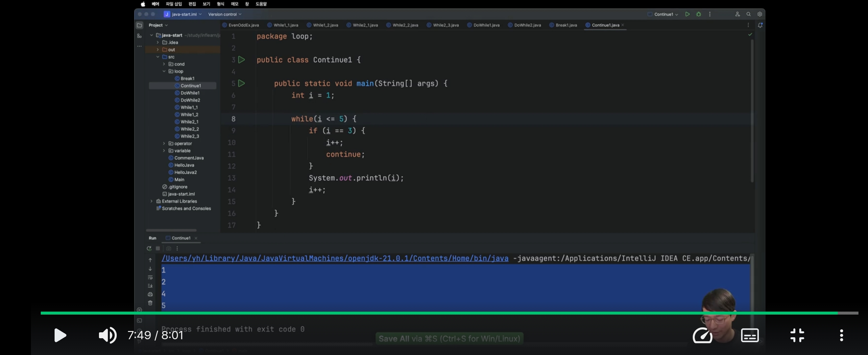
Task: Open More Actions next to Debug
Action: click(x=710, y=14)
